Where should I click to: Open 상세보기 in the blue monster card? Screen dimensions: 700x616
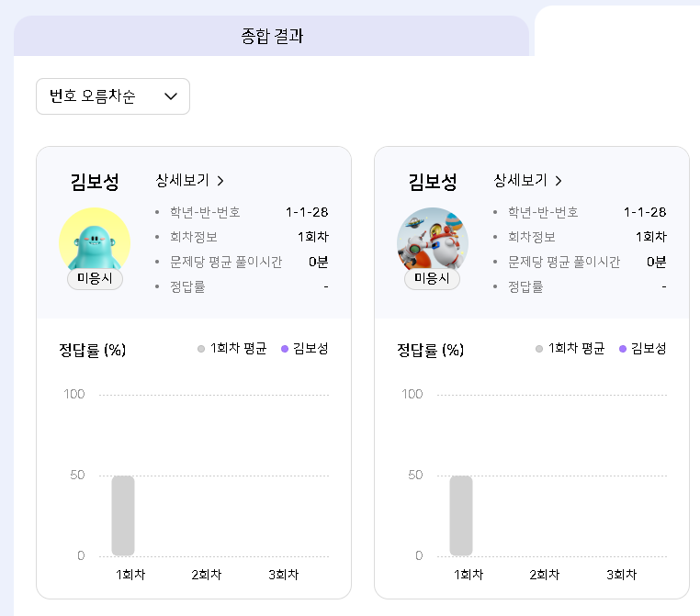(x=190, y=180)
